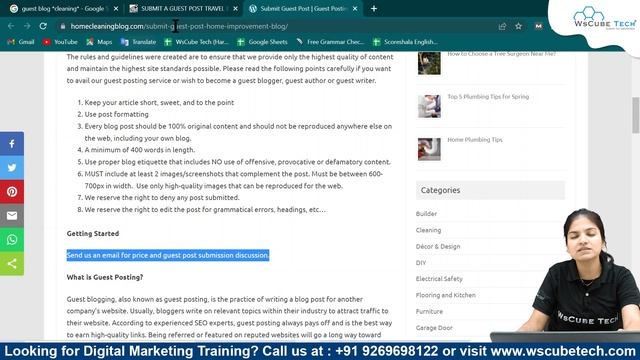Screen dimensions: 640x360
Task: Open WsCube Tech sheet bookmark
Action: 197,42
